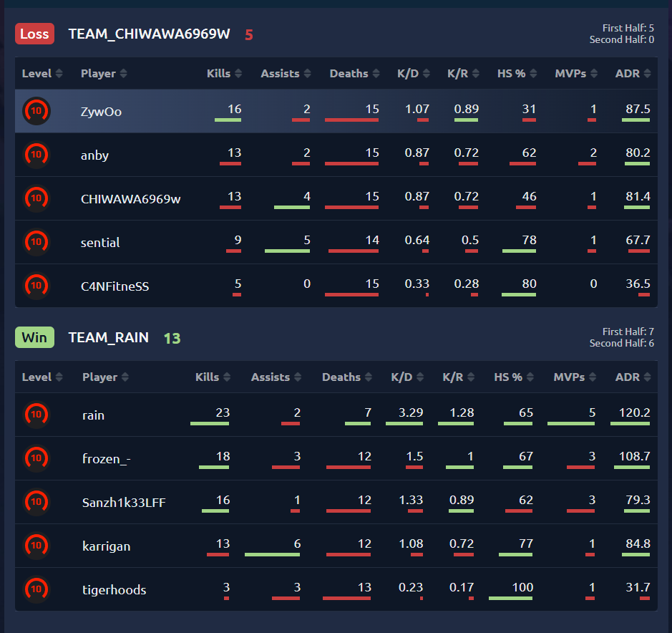Sort TEAM_RAIN table by Deaths
This screenshot has width=672, height=633.
(346, 377)
